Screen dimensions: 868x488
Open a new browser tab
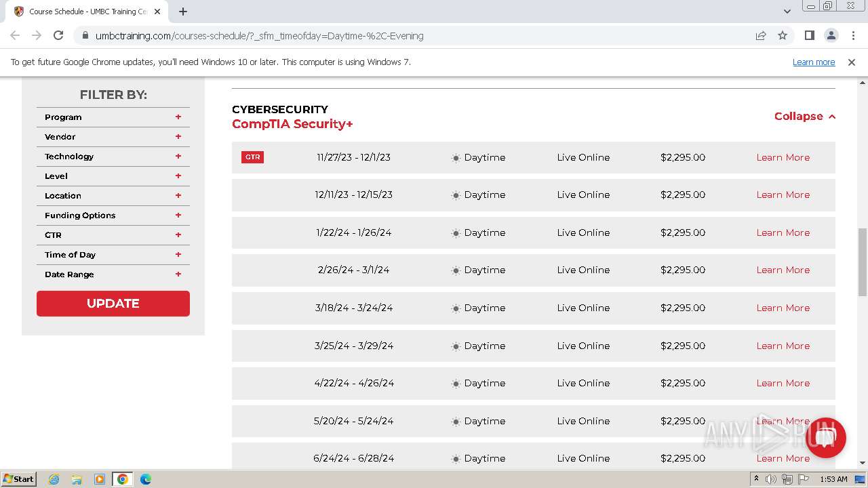coord(183,12)
